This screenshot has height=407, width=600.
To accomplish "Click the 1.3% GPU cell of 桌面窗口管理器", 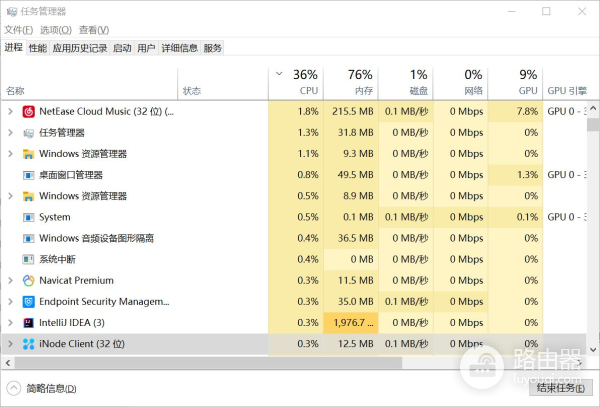I will pyautogui.click(x=515, y=175).
